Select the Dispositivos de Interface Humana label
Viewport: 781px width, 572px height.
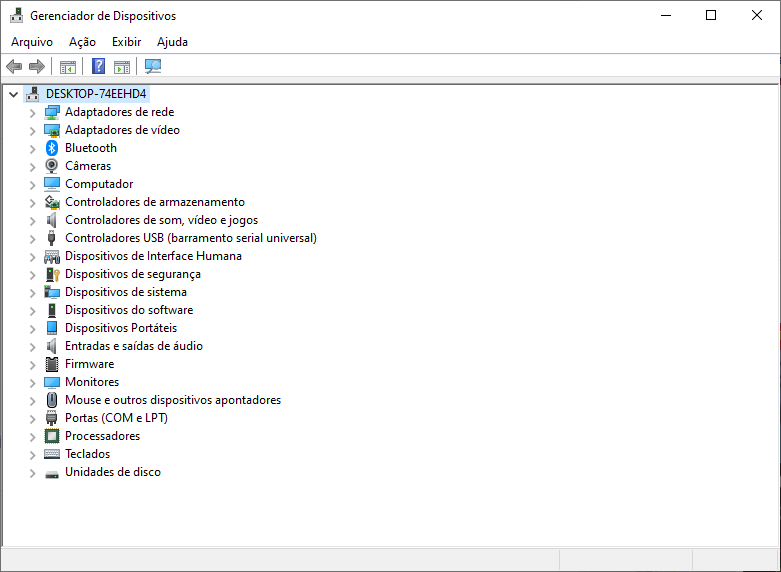click(x=153, y=256)
